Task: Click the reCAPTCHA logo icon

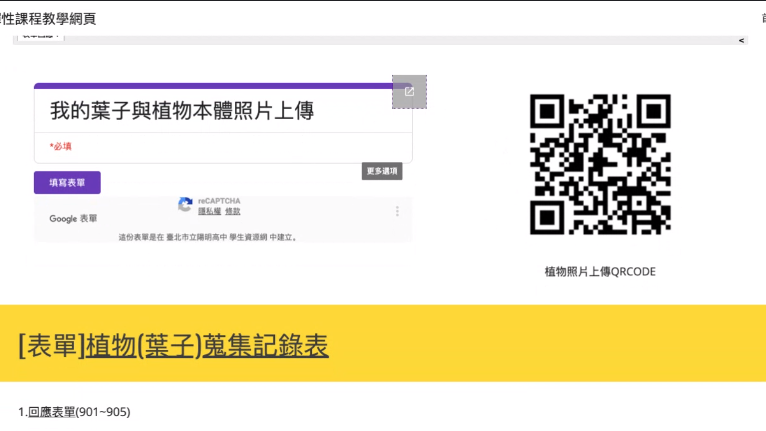Action: [x=185, y=204]
